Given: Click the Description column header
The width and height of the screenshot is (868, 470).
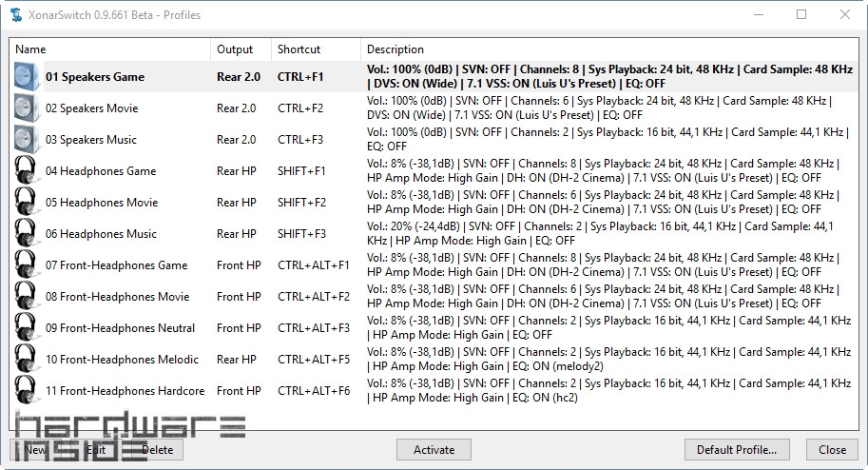Looking at the screenshot, I should pos(609,49).
